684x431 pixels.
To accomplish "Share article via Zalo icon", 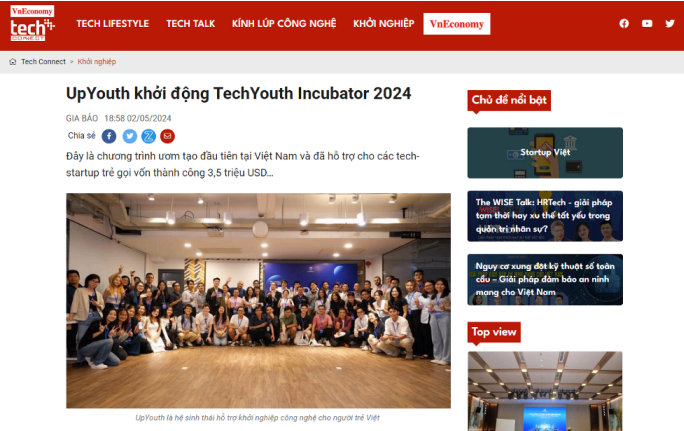I will pyautogui.click(x=148, y=136).
